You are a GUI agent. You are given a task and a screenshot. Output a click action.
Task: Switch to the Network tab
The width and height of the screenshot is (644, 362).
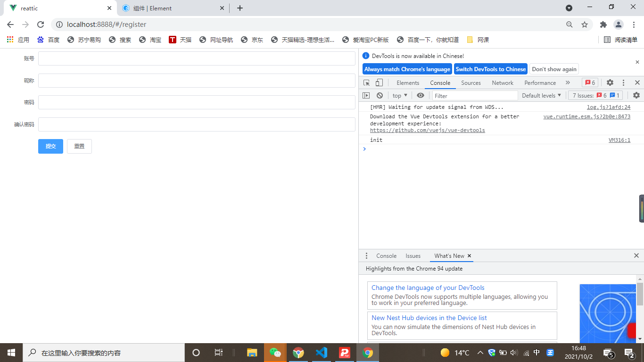click(x=503, y=82)
